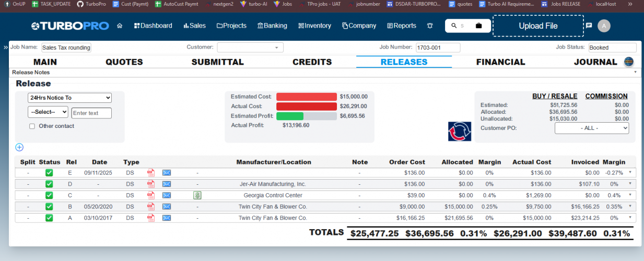Open the Projects menu

(x=231, y=26)
